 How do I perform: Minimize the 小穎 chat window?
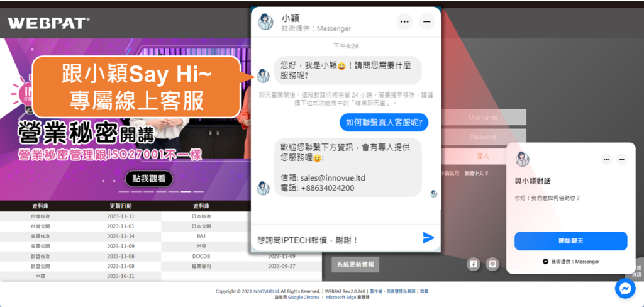click(x=427, y=22)
